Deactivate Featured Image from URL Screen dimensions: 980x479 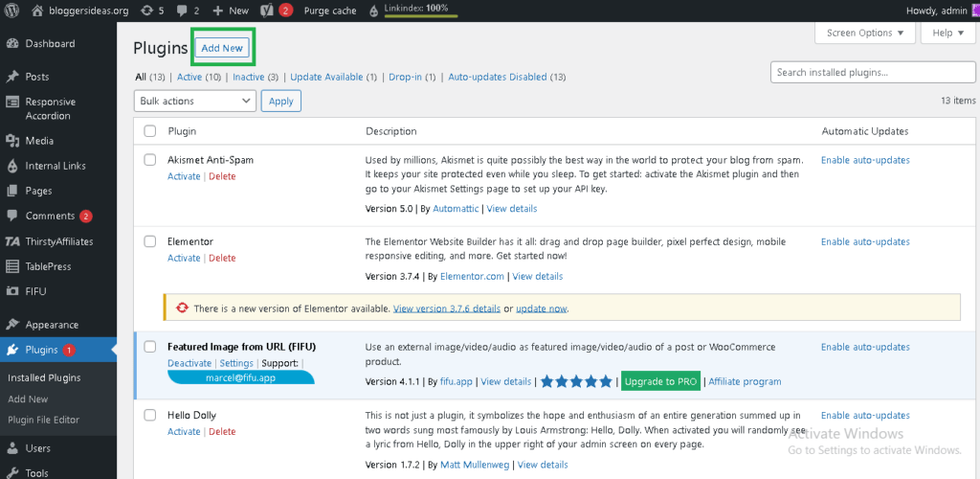[x=189, y=363]
